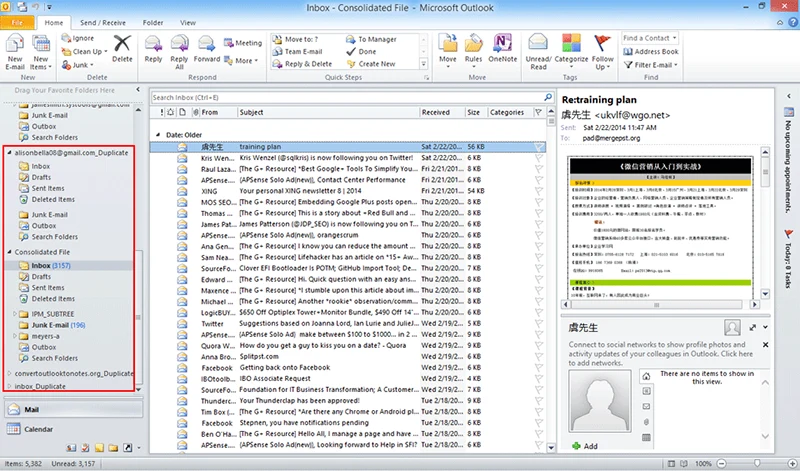This screenshot has width=800, height=471.
Task: Reply with a Meeting request
Action: [x=243, y=43]
